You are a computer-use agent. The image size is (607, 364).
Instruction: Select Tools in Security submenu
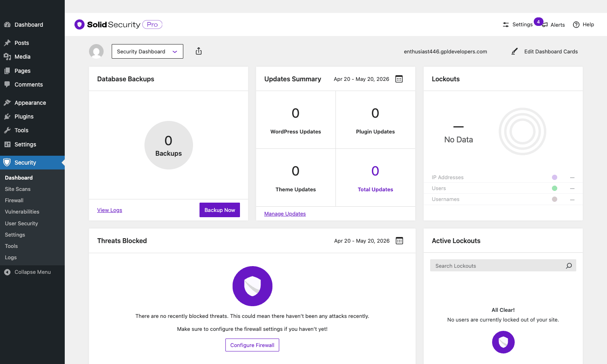11,246
